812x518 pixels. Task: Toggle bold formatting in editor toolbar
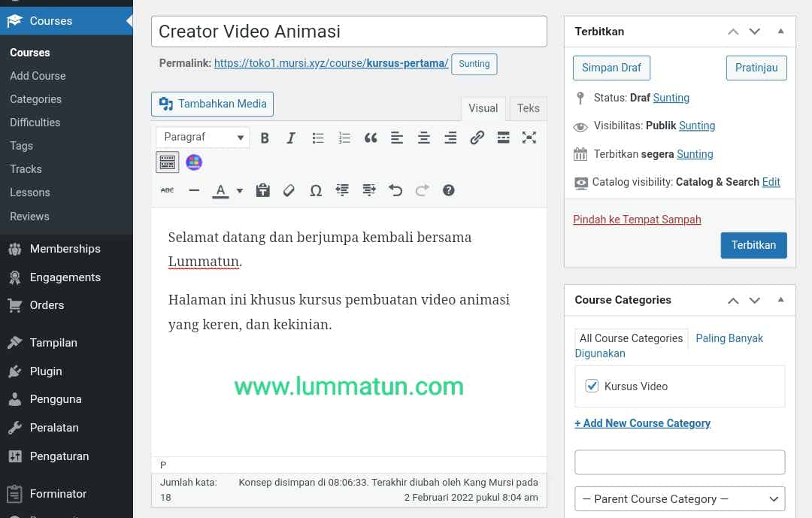pyautogui.click(x=265, y=138)
